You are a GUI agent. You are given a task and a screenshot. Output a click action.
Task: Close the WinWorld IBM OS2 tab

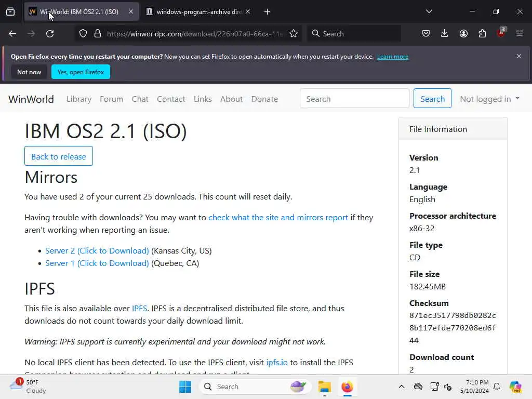[x=131, y=12]
